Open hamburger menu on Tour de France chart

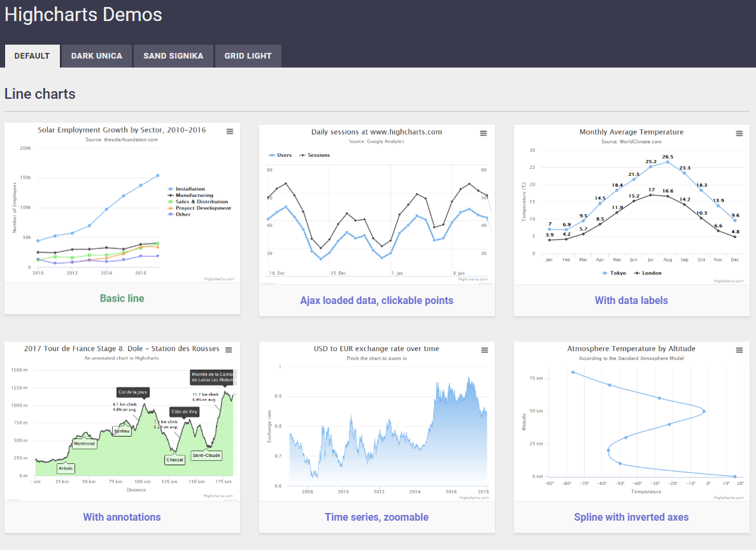click(x=229, y=350)
